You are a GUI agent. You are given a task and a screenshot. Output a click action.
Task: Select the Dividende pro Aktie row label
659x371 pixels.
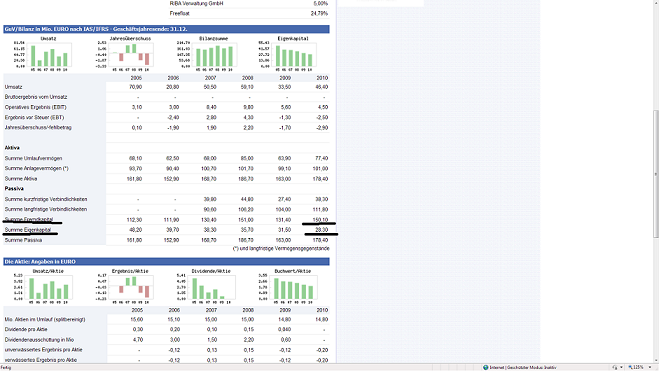26,329
